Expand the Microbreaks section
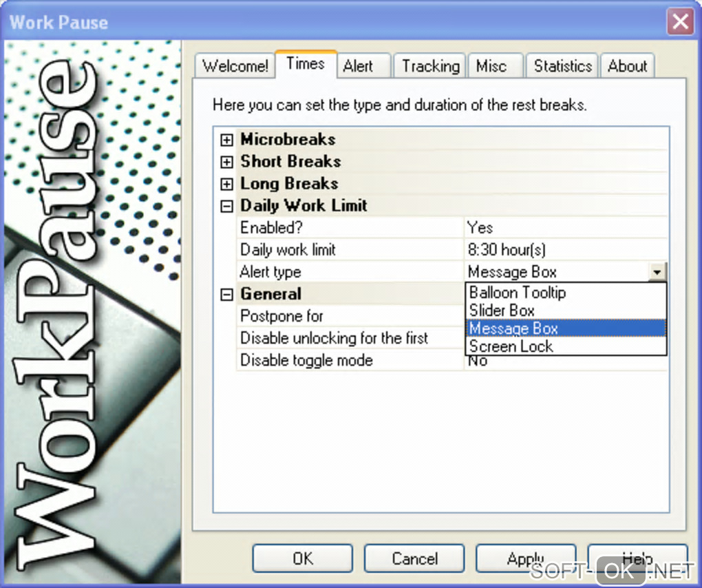Screen dimensions: 702x588 click(x=226, y=140)
